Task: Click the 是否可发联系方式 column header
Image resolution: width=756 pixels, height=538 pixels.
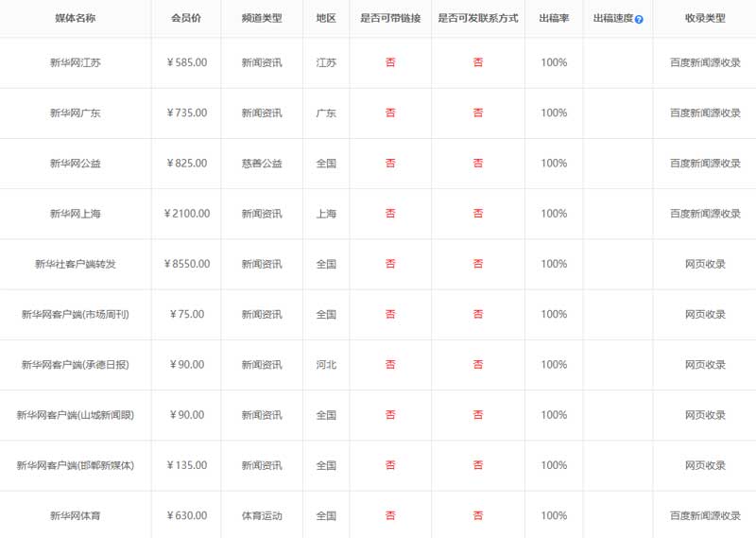Action: click(x=478, y=18)
